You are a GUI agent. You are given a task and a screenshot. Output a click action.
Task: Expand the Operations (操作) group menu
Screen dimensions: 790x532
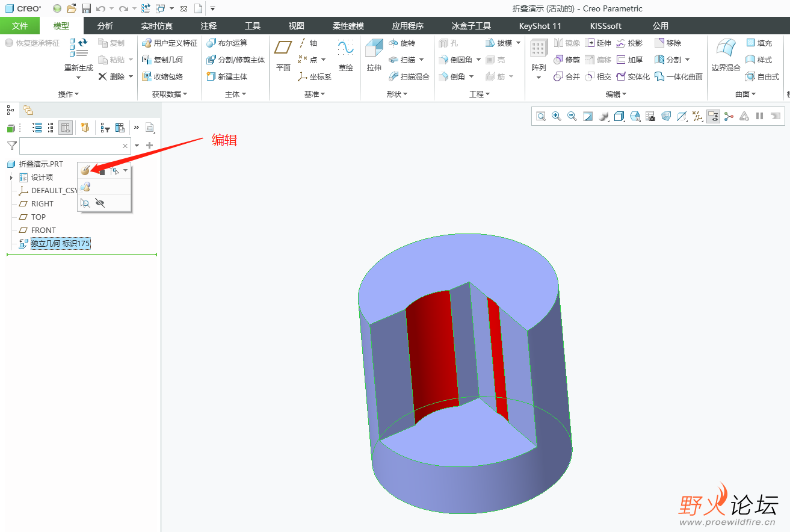click(x=69, y=94)
